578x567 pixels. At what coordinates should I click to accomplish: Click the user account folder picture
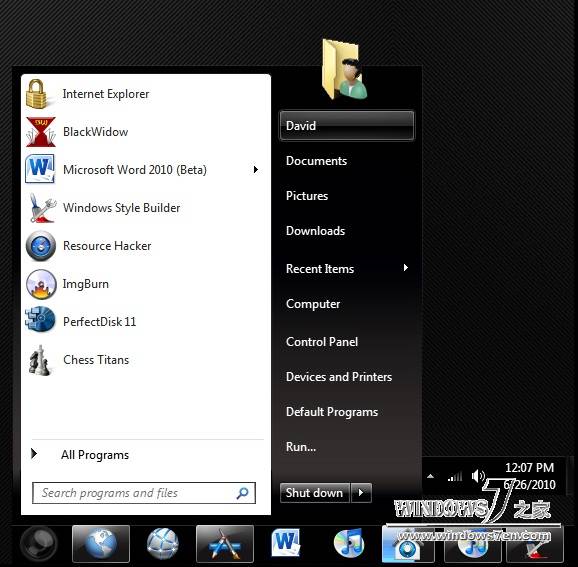[344, 69]
